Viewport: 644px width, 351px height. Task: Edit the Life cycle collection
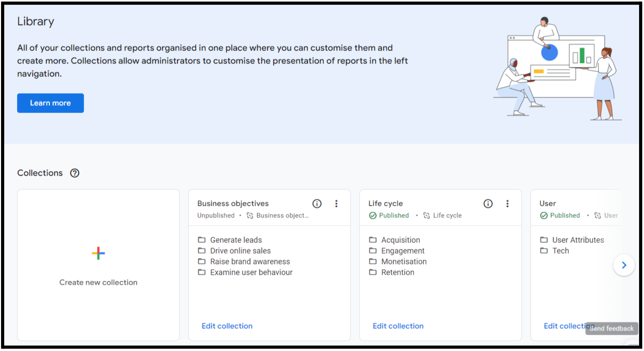tap(398, 326)
